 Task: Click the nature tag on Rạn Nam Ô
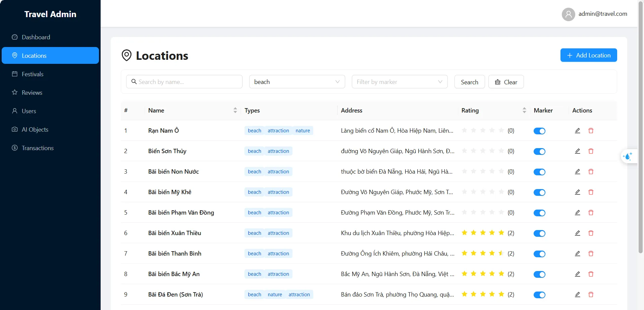303,131
